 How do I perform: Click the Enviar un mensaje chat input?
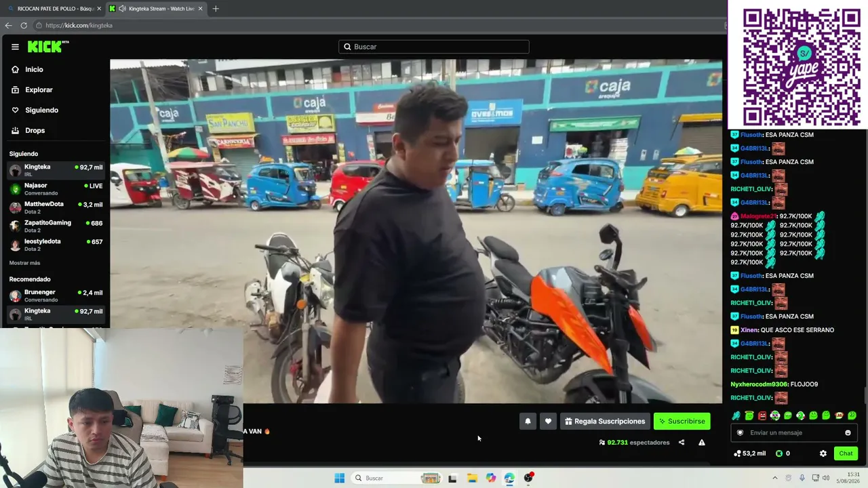[x=794, y=433]
